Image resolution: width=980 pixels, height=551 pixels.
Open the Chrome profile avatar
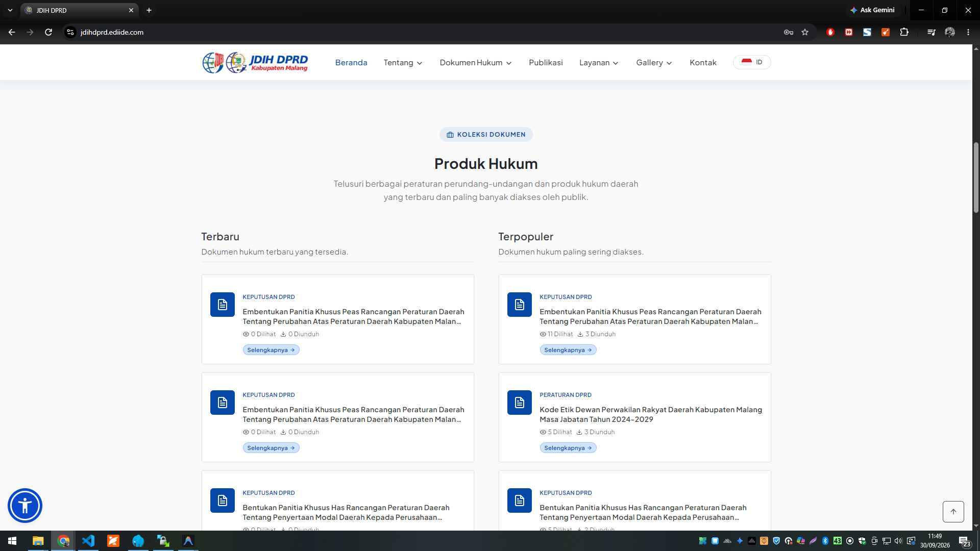[950, 32]
